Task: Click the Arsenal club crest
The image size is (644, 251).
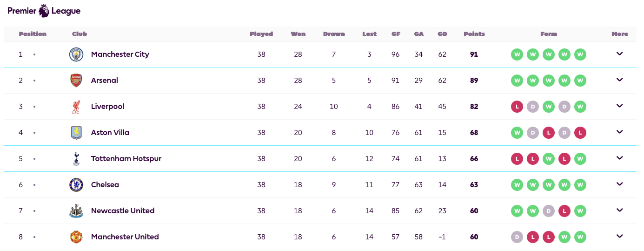Action: tap(76, 81)
